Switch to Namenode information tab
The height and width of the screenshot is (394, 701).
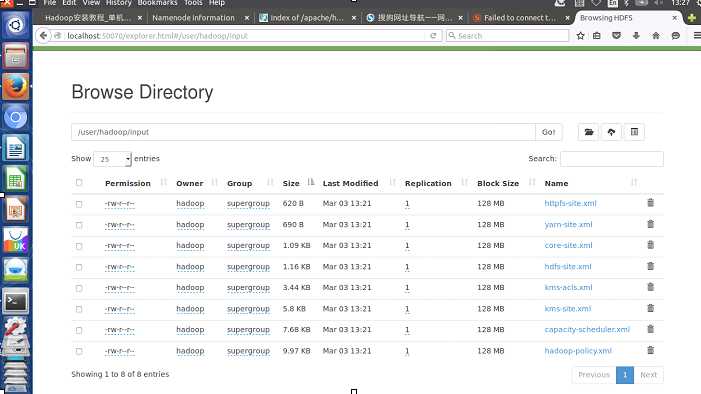(x=194, y=18)
